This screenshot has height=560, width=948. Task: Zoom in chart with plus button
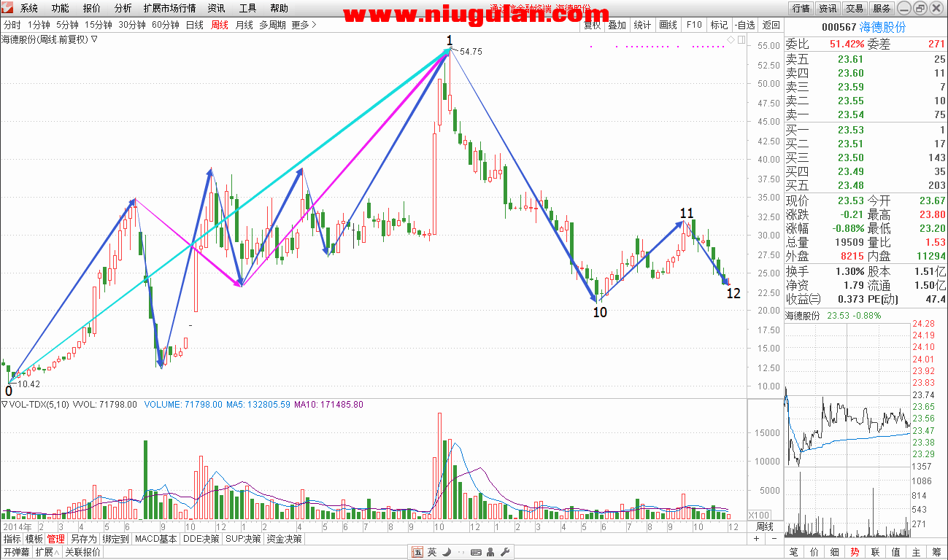[756, 539]
